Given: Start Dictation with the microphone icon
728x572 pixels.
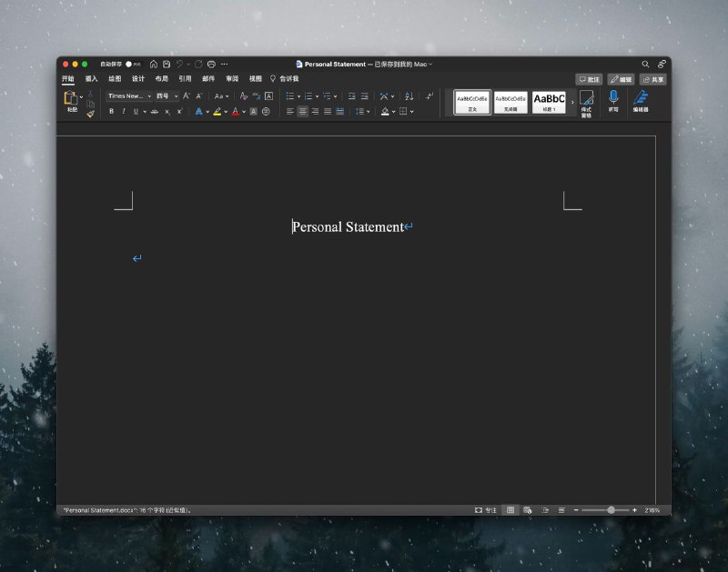Looking at the screenshot, I should tap(613, 96).
